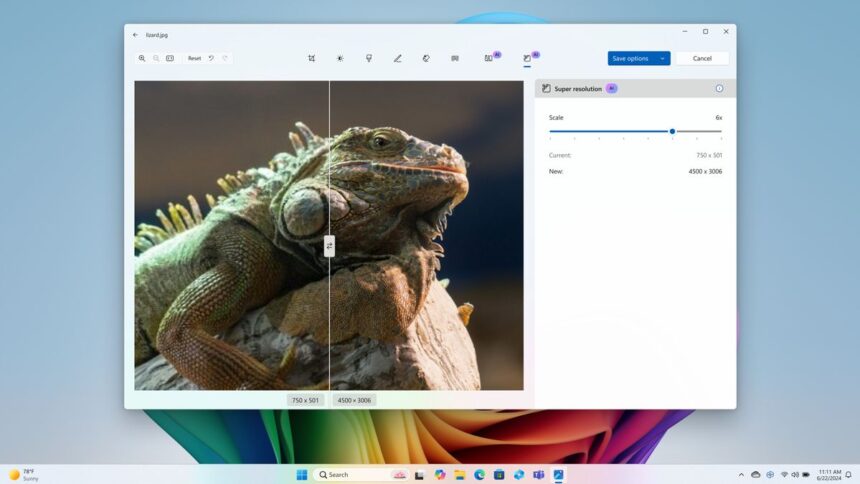Screen dimensions: 860x484
Task: Open the weather widget showing 78°F
Action: click(24, 475)
